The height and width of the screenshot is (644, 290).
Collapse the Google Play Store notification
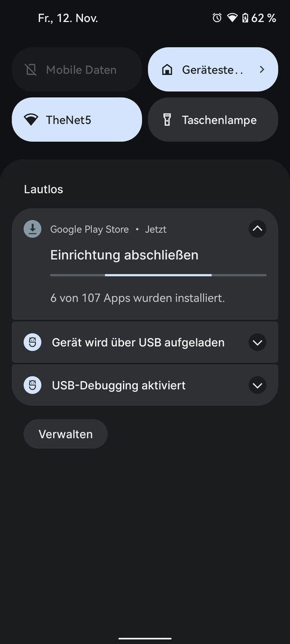(258, 229)
